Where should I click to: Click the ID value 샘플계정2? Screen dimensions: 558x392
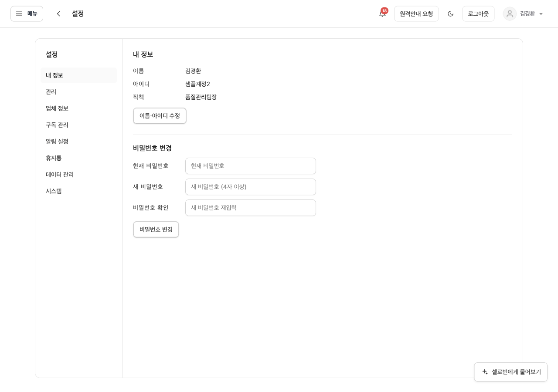pyautogui.click(x=197, y=84)
